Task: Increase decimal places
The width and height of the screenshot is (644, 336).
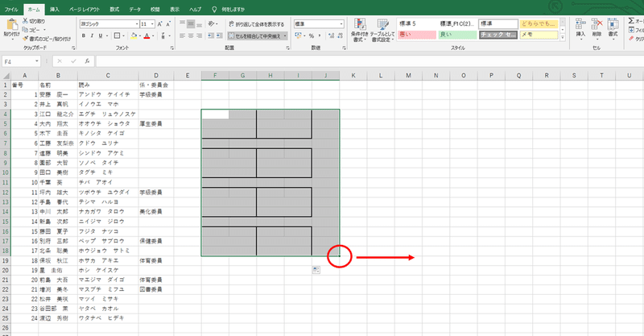Action: coord(331,36)
